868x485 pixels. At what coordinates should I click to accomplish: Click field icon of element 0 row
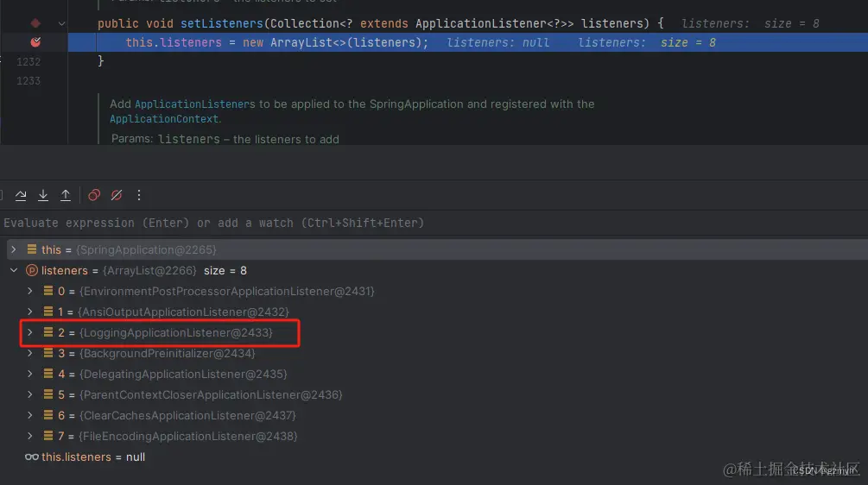48,291
